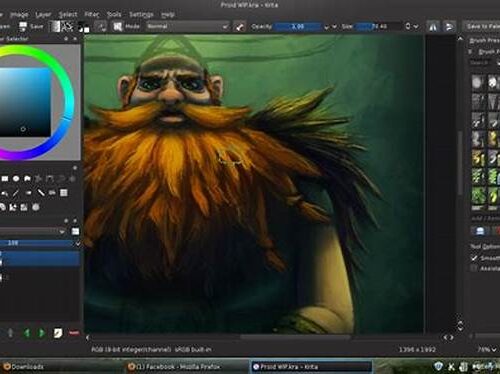The width and height of the screenshot is (500, 374).
Task: Open the Settings menu
Action: [141, 15]
